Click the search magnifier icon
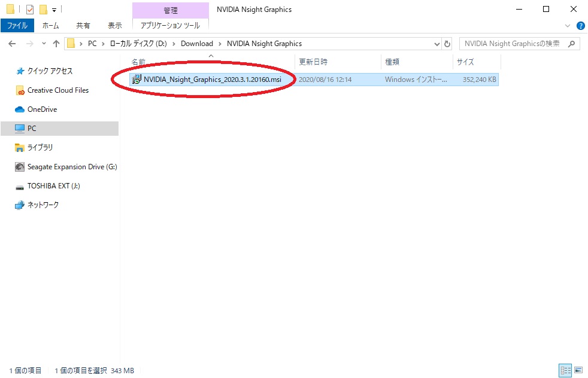This screenshot has height=378, width=588. coord(571,44)
